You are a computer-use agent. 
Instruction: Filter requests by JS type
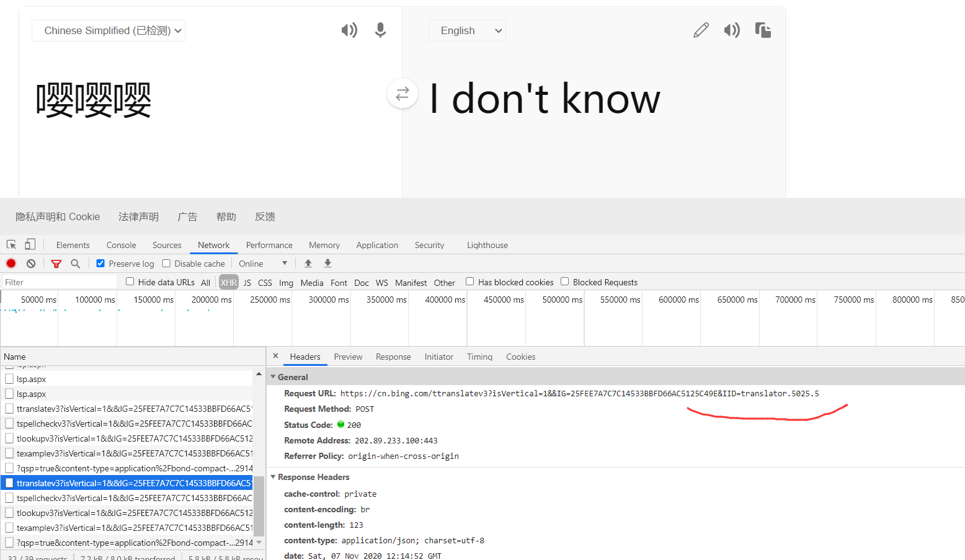247,282
